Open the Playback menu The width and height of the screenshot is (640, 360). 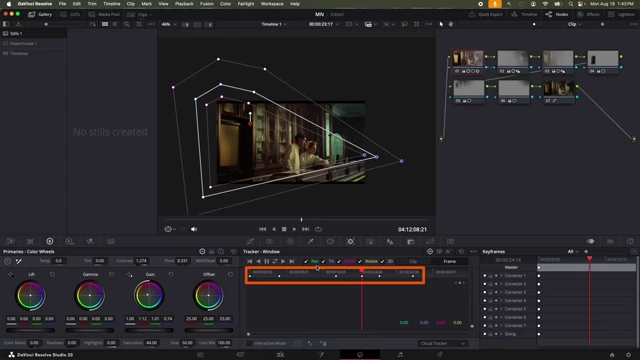coord(184,4)
